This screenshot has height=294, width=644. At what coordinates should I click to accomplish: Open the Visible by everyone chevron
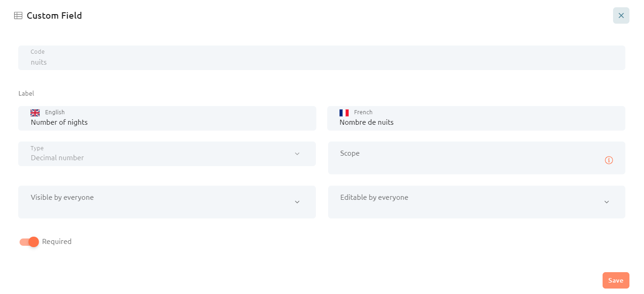click(x=297, y=202)
